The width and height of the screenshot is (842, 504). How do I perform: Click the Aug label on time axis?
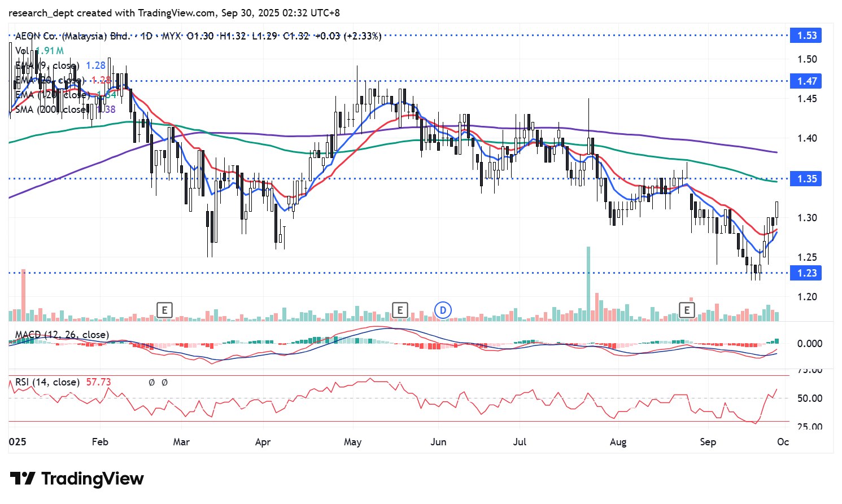(x=618, y=441)
